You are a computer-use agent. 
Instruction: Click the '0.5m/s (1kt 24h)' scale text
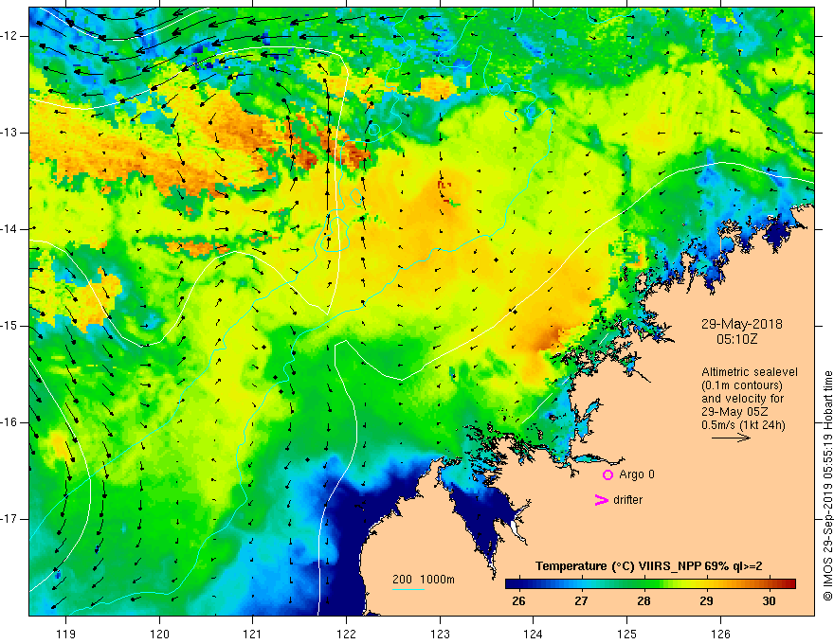[x=743, y=425]
